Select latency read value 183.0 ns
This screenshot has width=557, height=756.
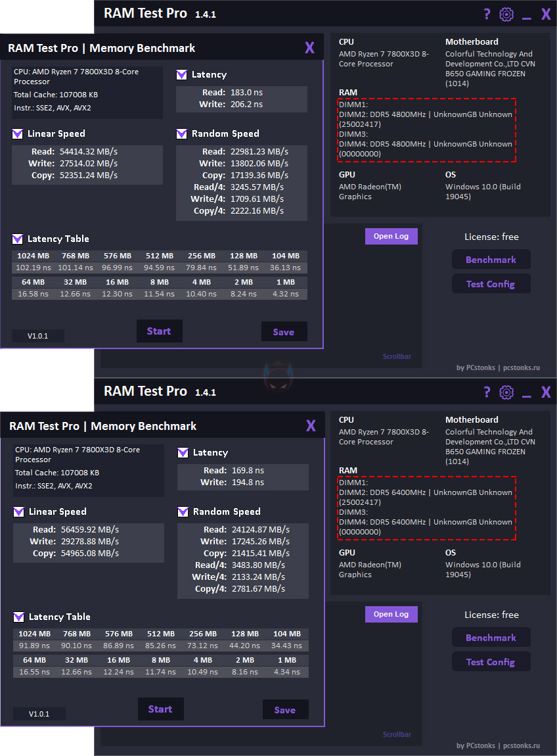(247, 92)
